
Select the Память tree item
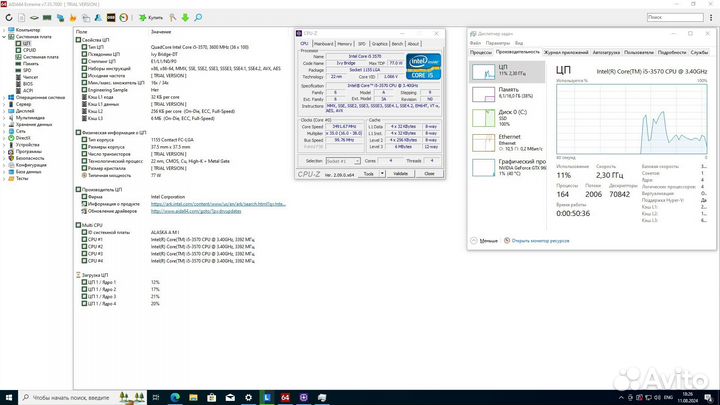[x=30, y=64]
